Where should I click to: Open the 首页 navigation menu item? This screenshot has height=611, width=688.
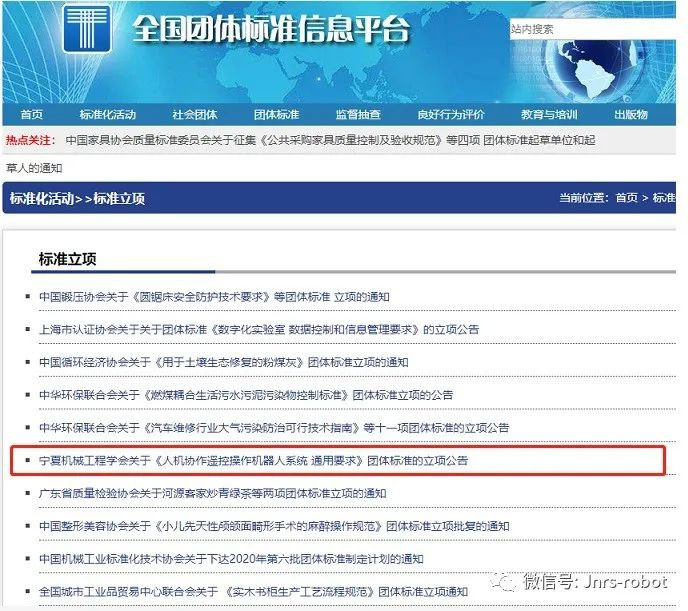tap(32, 115)
